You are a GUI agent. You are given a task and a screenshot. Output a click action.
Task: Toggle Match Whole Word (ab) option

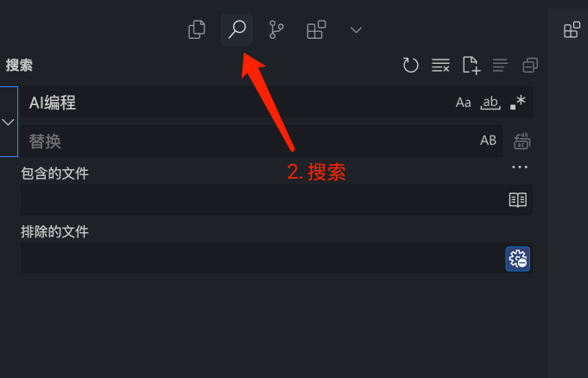(x=490, y=103)
